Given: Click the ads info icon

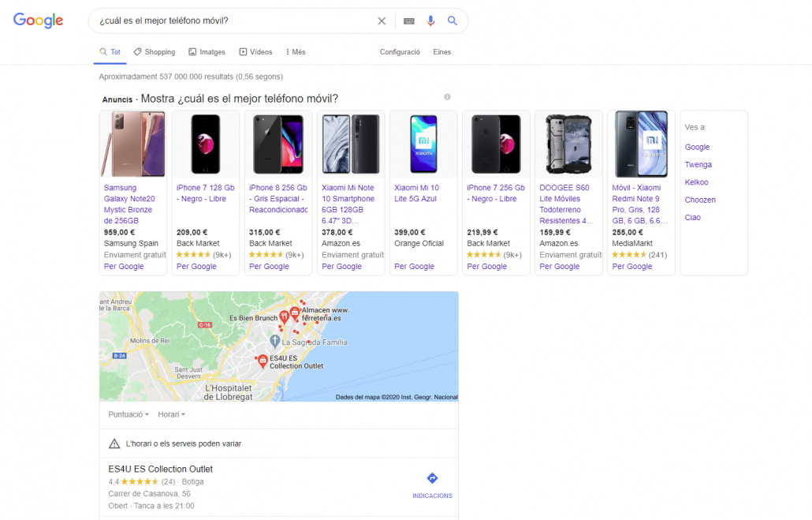Looking at the screenshot, I should tap(447, 97).
